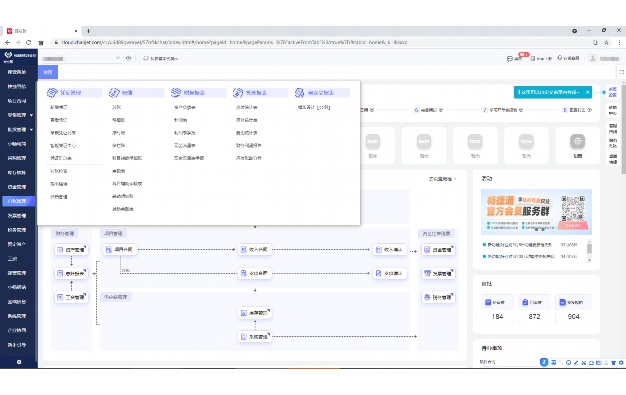Open the gear icon at the sidebar bottom

pos(19,362)
